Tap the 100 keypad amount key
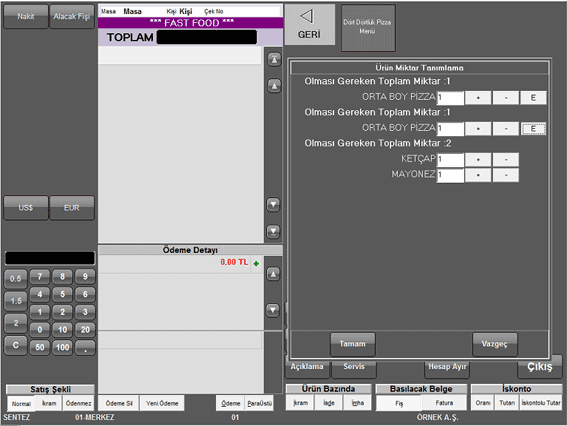This screenshot has width=567, height=426. 63,347
